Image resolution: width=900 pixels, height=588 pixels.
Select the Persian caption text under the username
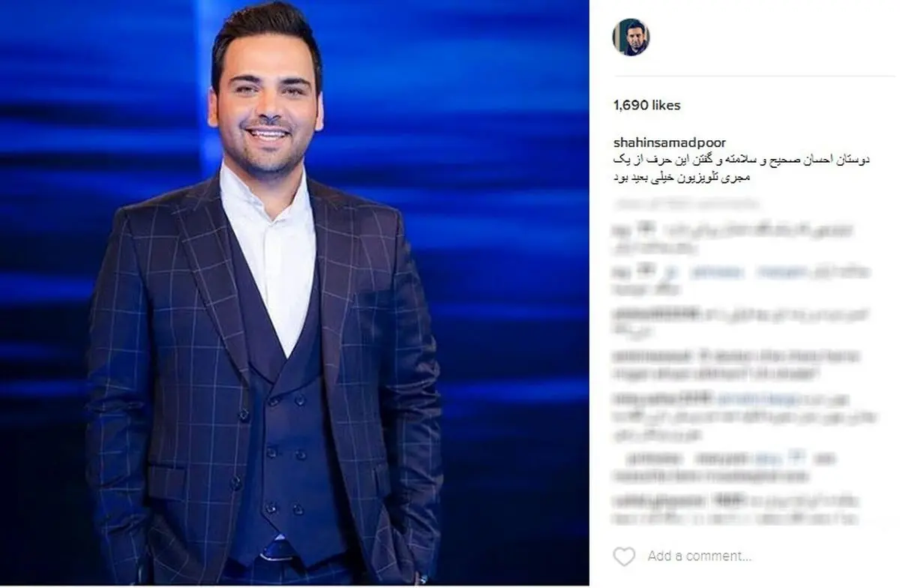(x=752, y=169)
